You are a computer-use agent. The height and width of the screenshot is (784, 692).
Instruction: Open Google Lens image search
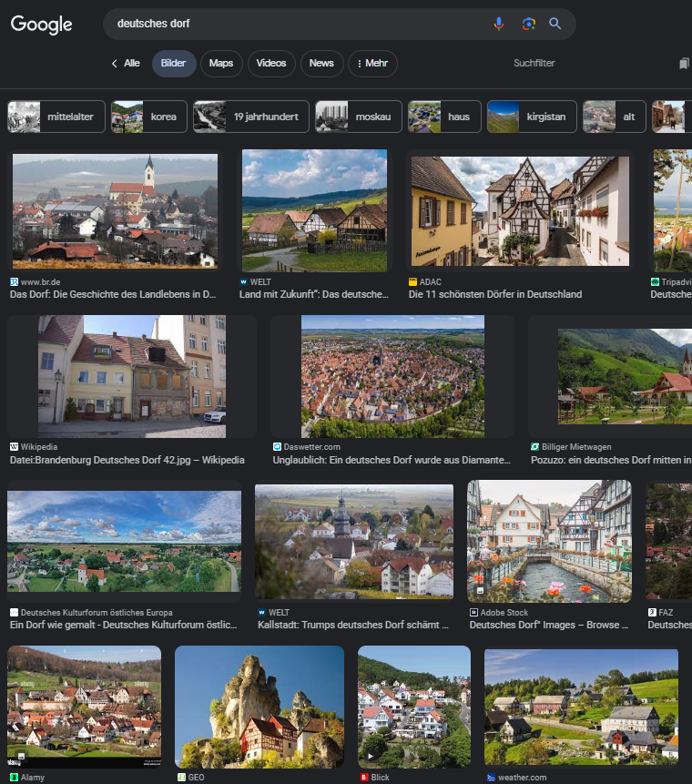point(528,24)
